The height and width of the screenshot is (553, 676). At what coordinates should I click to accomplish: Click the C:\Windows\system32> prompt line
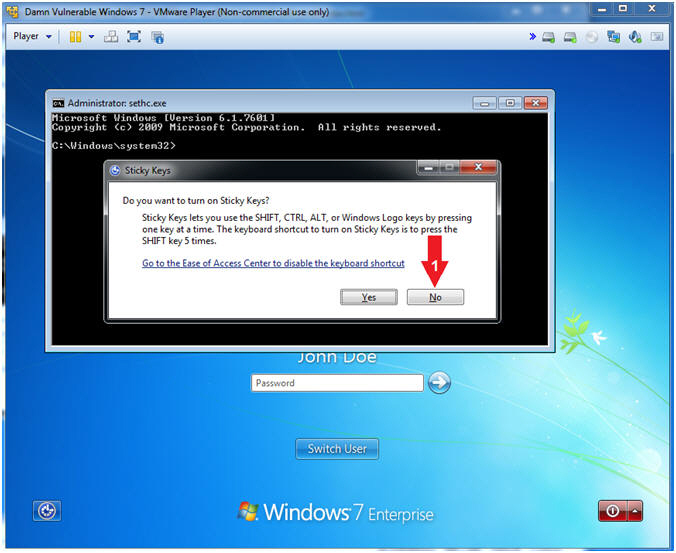114,146
